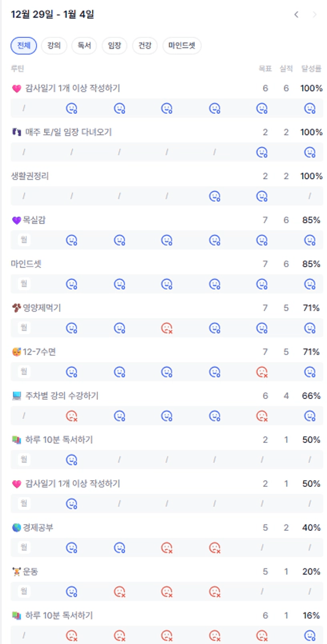Viewport: 327px width, 644px height.
Task: Go to previous week with left chevron
Action: pos(296,15)
